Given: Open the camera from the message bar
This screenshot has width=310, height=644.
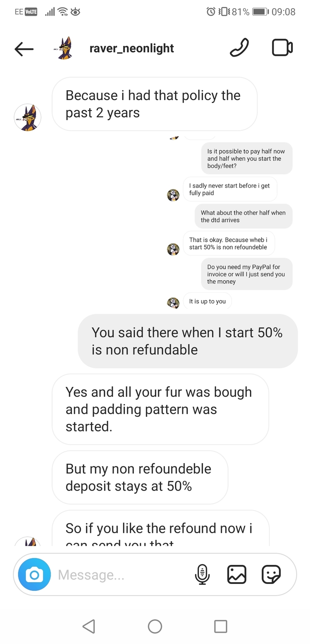Looking at the screenshot, I should (35, 575).
